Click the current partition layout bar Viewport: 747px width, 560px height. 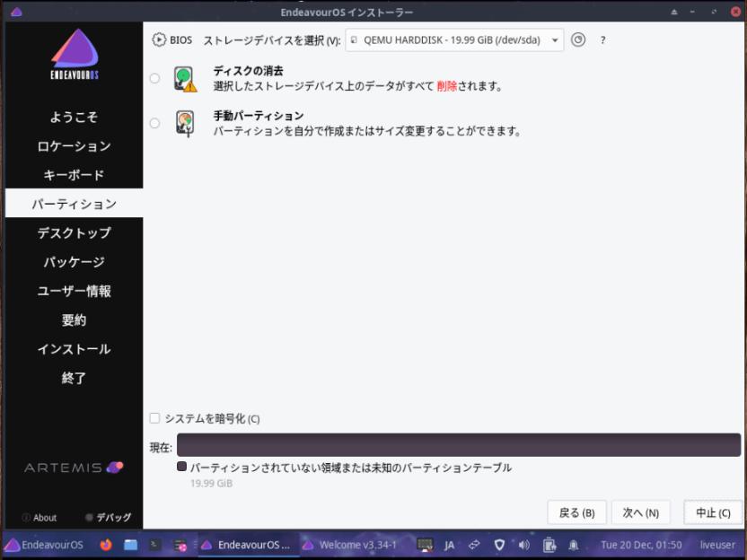point(459,445)
